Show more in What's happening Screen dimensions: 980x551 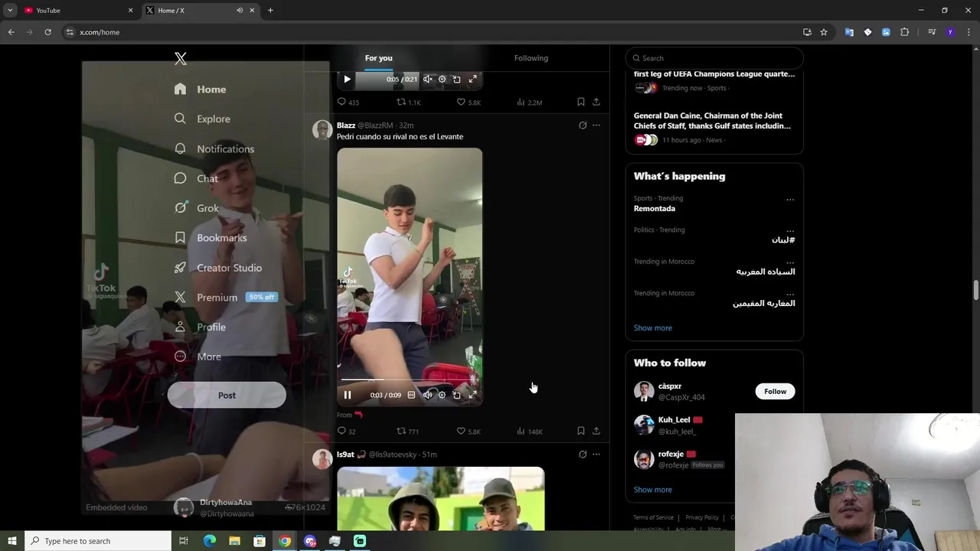(x=652, y=328)
